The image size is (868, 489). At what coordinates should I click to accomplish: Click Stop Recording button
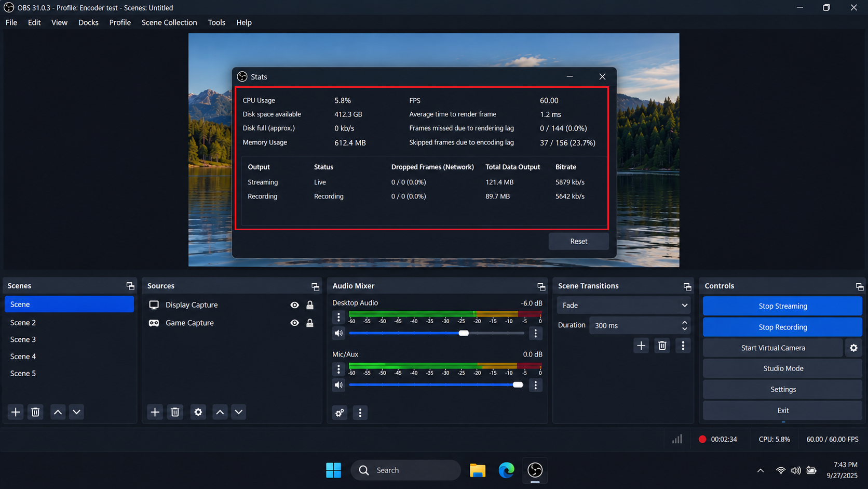(x=782, y=327)
